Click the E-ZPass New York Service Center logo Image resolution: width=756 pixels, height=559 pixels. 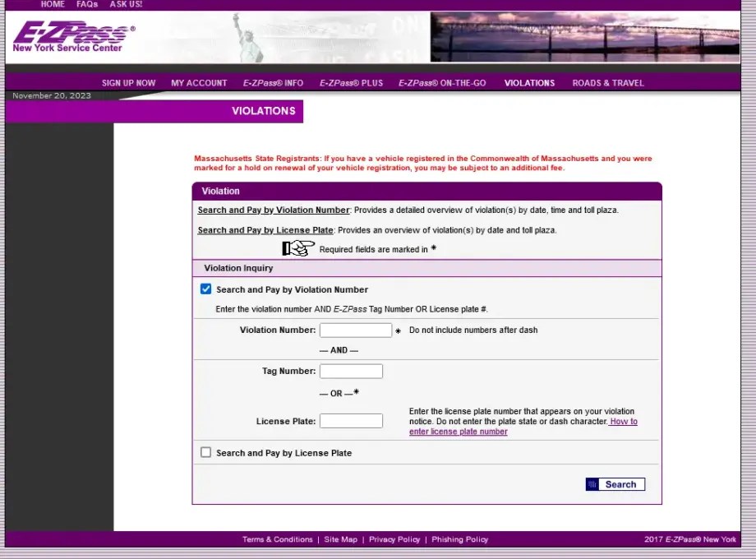coord(74,37)
